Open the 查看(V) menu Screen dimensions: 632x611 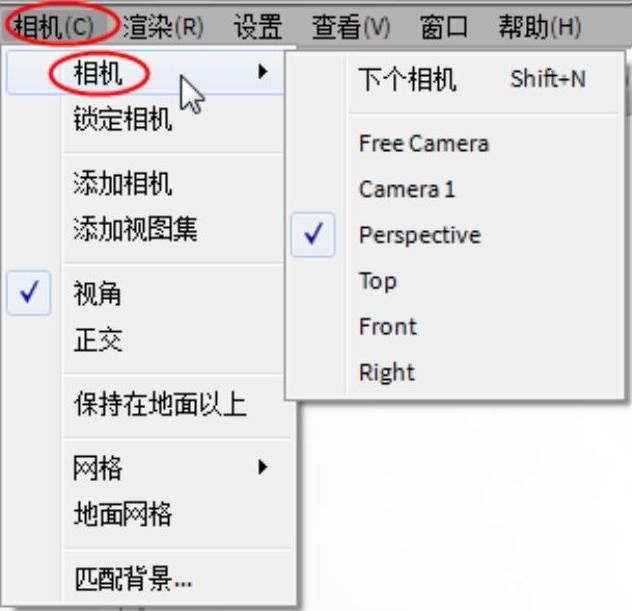pyautogui.click(x=351, y=27)
